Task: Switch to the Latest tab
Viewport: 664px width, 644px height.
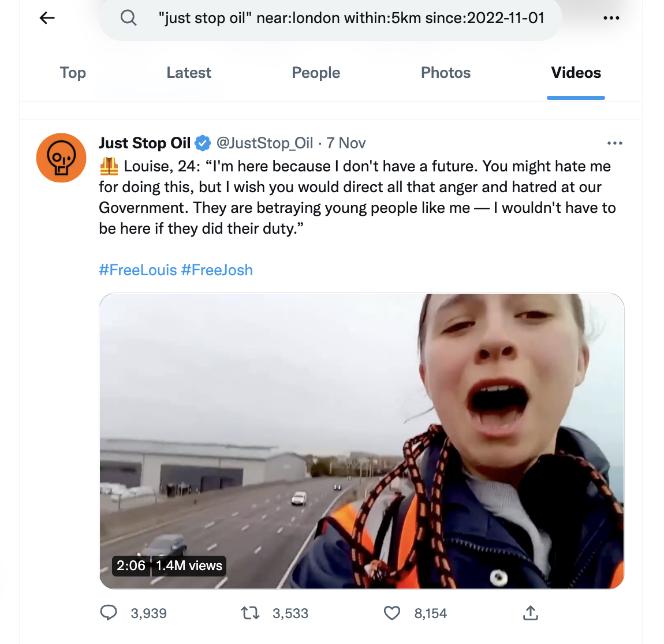Action: point(189,73)
